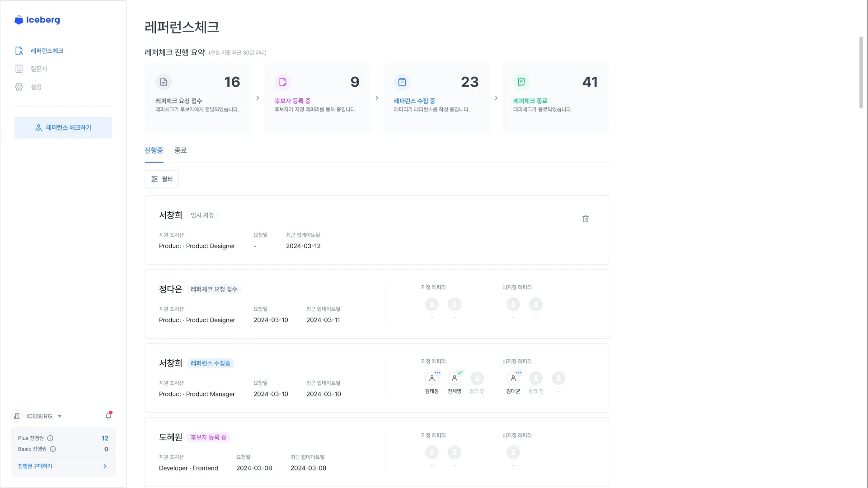868x488 pixels.
Task: Delete 서창희 draft with trash icon
Action: click(x=585, y=219)
